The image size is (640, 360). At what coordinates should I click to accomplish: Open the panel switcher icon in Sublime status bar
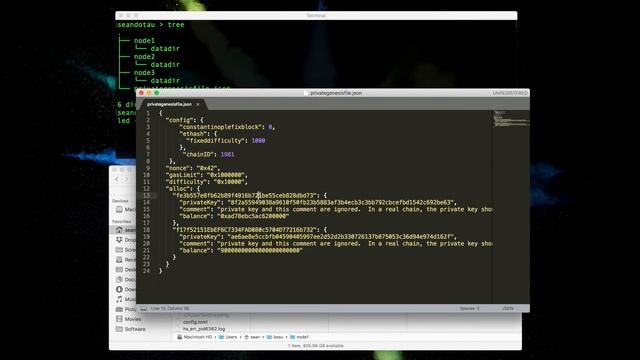(143, 309)
